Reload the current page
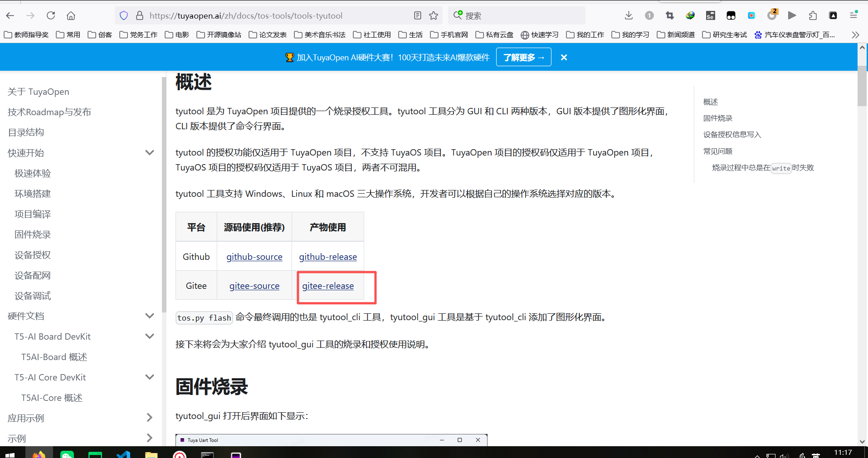This screenshot has width=868, height=458. (51, 15)
